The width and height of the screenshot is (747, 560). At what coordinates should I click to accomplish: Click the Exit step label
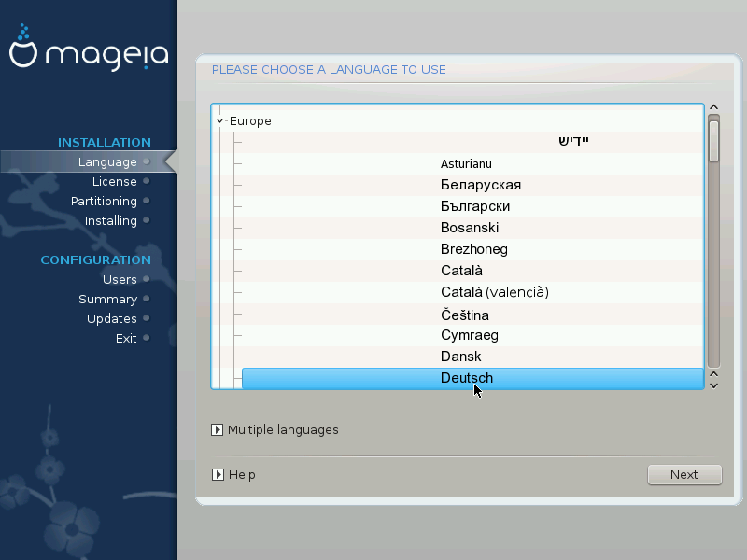click(x=126, y=338)
